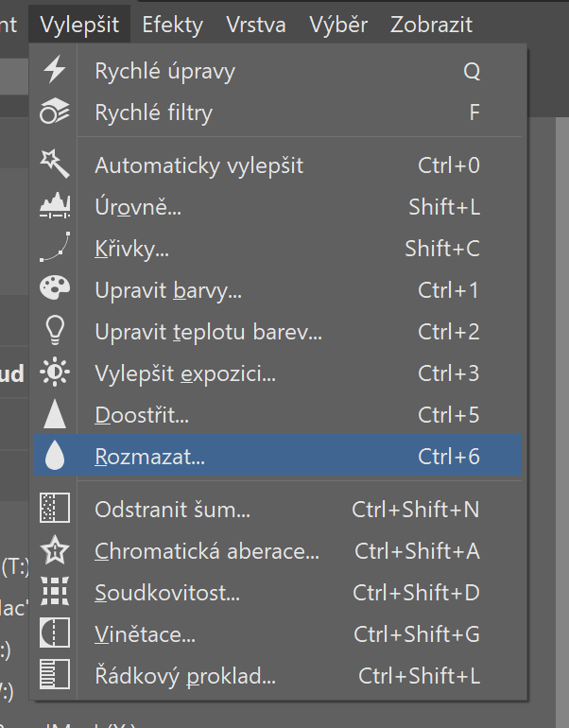Screen dimensions: 569x728
Task: Open the Vrstva menu
Action: [255, 25]
